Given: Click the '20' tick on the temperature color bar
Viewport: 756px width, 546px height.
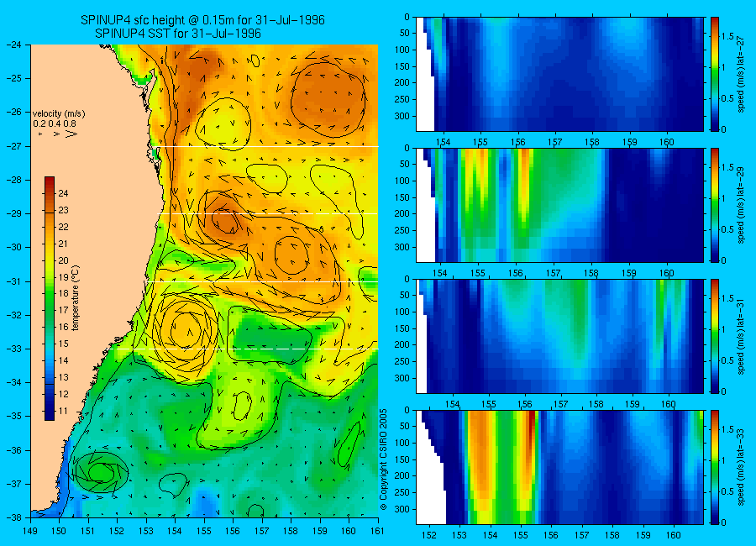Looking at the screenshot, I should (x=63, y=260).
